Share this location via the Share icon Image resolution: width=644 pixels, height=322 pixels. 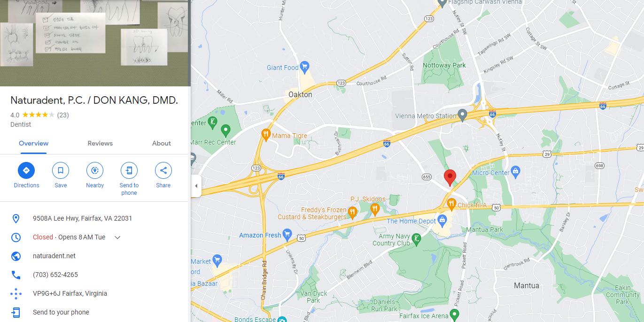pyautogui.click(x=163, y=170)
